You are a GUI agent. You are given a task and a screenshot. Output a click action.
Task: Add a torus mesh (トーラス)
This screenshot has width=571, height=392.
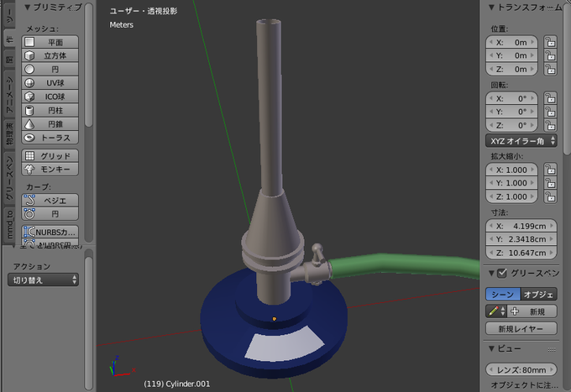[x=50, y=138]
